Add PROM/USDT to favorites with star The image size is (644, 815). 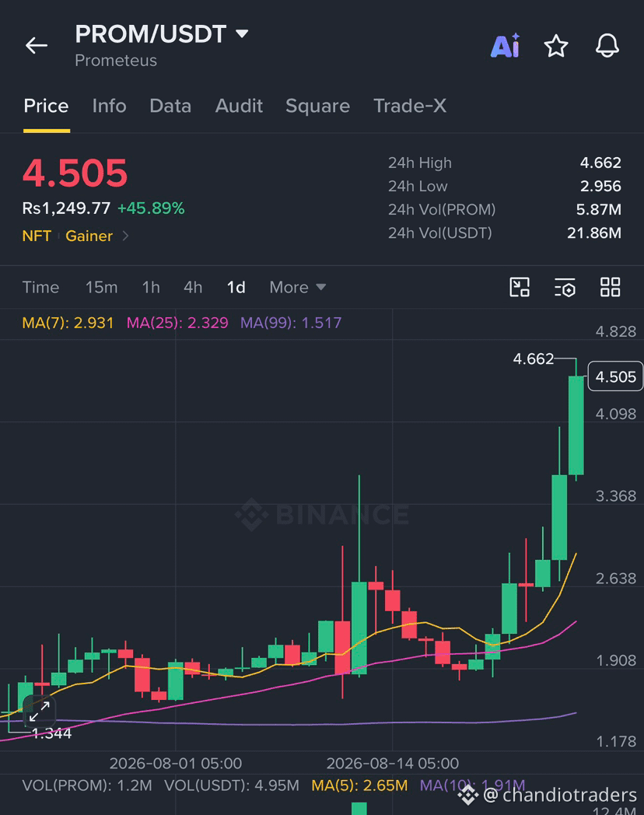[x=555, y=46]
